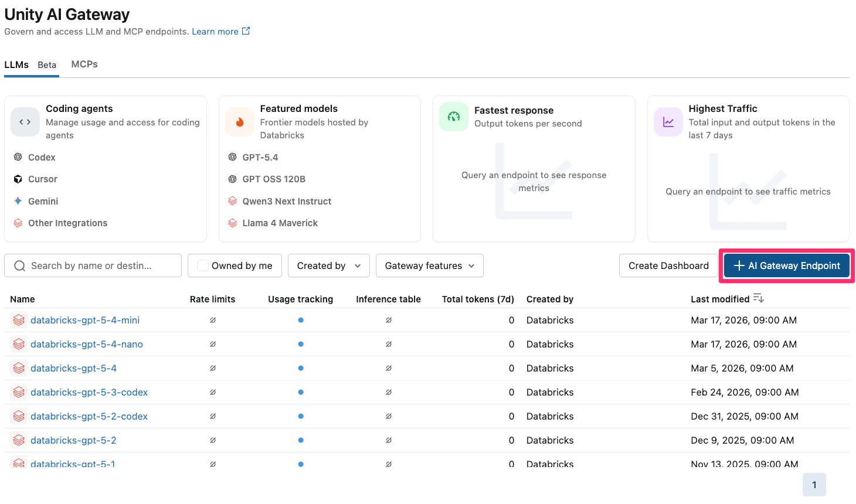Click the Fastest response speedometer icon
Viewport: 856px width, 504px height.
coord(453,117)
